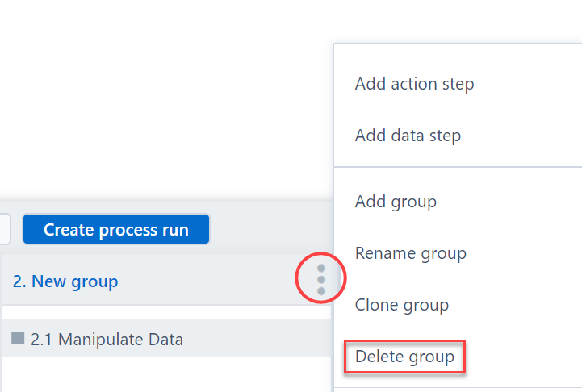Rename group via the context menu
The width and height of the screenshot is (582, 392).
click(410, 253)
